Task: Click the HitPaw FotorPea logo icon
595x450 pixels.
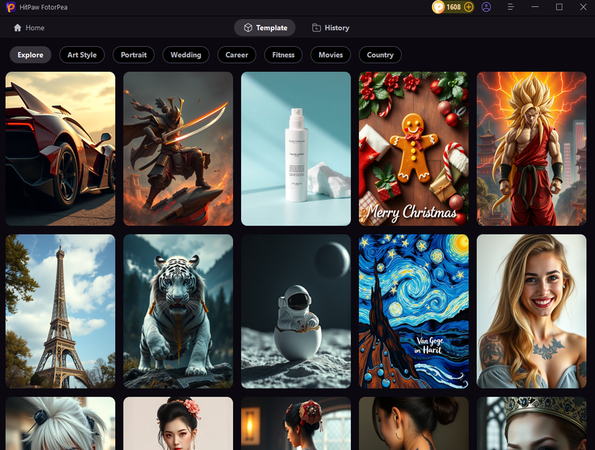Action: click(11, 7)
